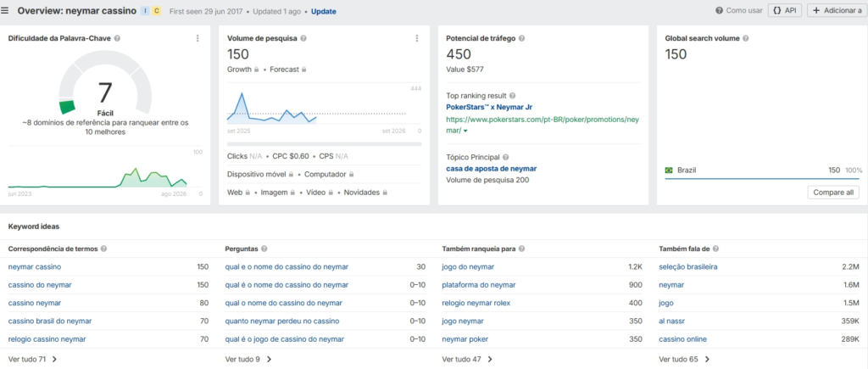The image size is (868, 369).
Task: Expand the pokerstars URL dropdown arrow
Action: pos(465,131)
